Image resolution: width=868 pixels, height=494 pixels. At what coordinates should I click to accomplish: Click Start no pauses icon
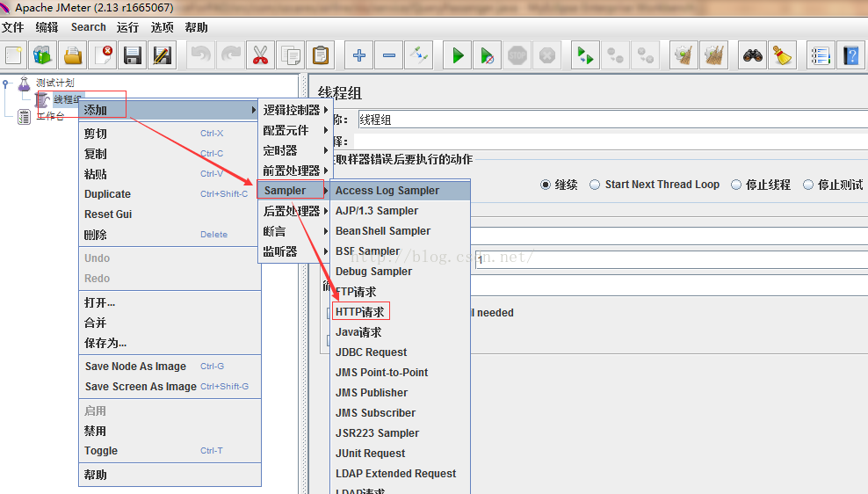click(x=487, y=55)
